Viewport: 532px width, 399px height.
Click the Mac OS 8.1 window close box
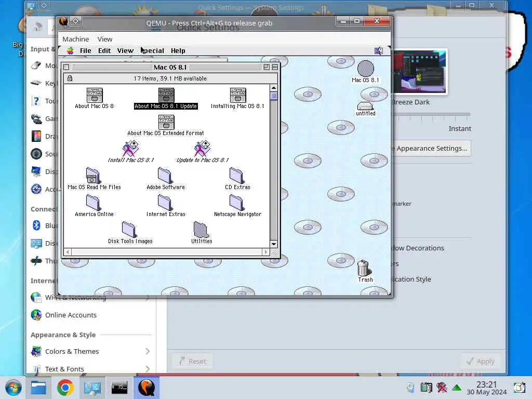coord(66,67)
